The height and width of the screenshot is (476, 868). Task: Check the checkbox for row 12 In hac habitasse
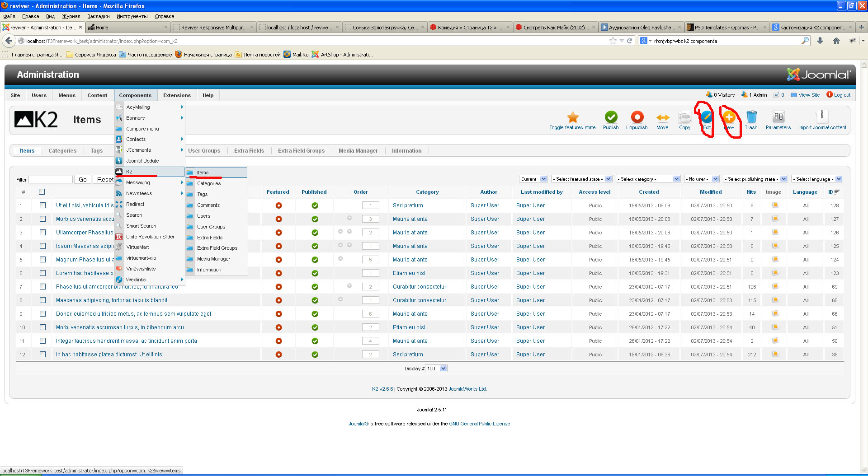click(x=43, y=355)
